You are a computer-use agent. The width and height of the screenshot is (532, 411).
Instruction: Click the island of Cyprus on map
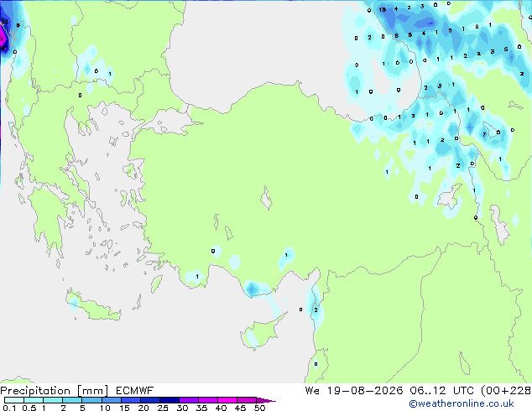pos(261,332)
